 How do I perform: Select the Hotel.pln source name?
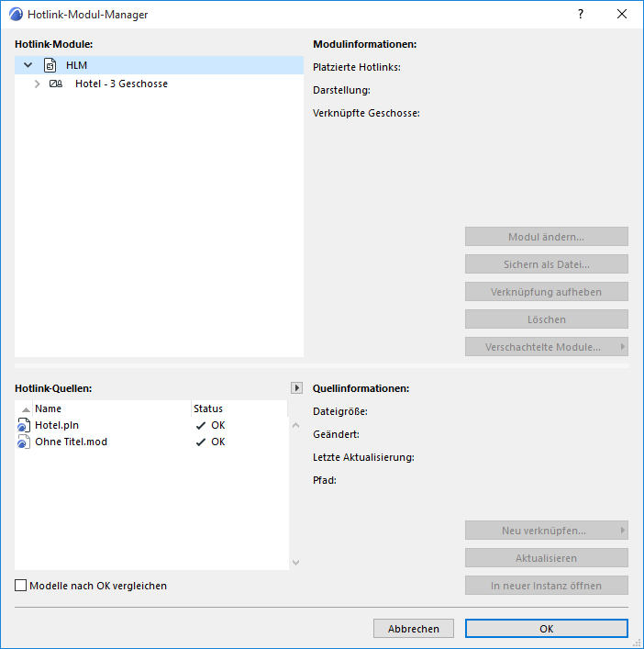57,426
